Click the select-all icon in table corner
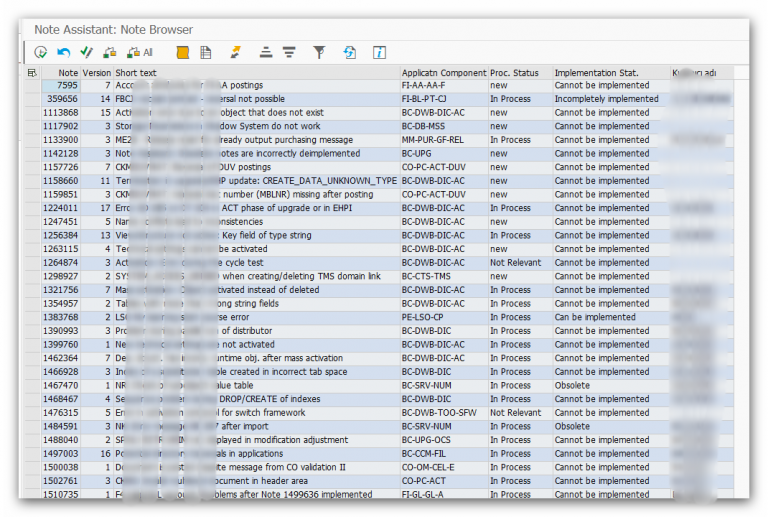 click(32, 73)
